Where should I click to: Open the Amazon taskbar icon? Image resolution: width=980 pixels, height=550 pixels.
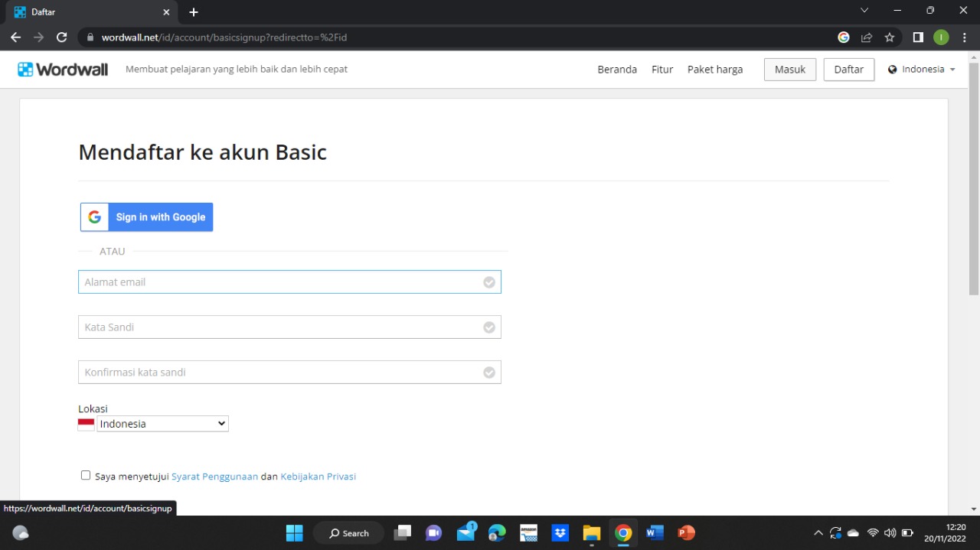coord(529,533)
